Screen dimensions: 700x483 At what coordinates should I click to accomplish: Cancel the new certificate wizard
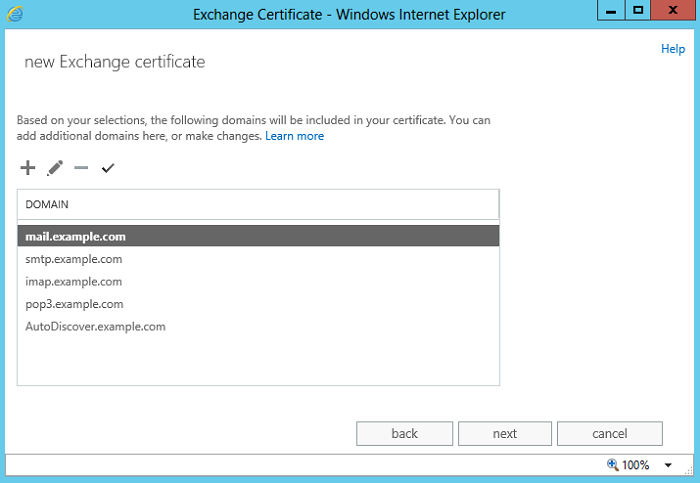pos(610,433)
